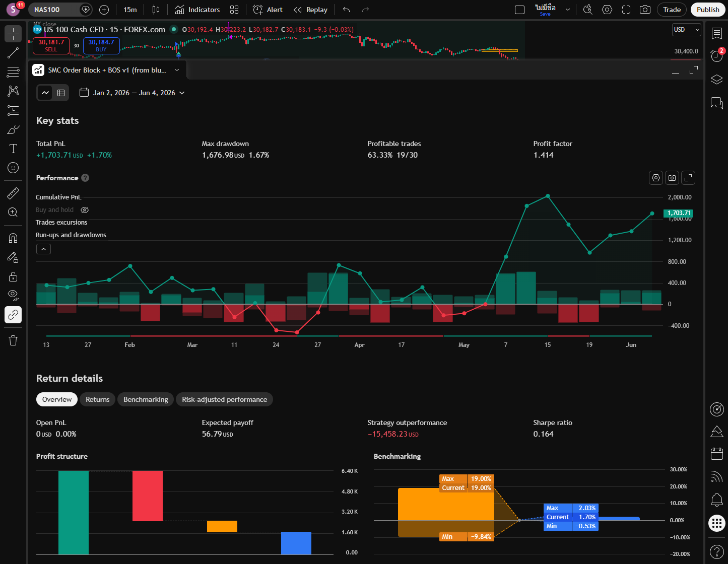
Task: Open quick search in the toolbar
Action: click(x=587, y=10)
